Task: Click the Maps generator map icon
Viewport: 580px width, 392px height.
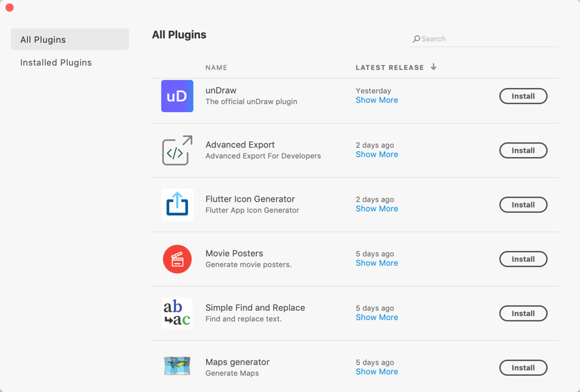Action: (x=177, y=366)
